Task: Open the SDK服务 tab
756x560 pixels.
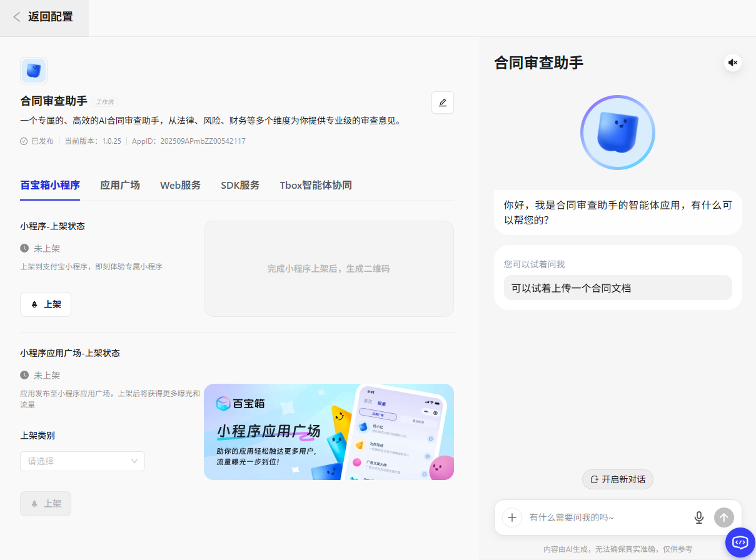Action: (240, 185)
